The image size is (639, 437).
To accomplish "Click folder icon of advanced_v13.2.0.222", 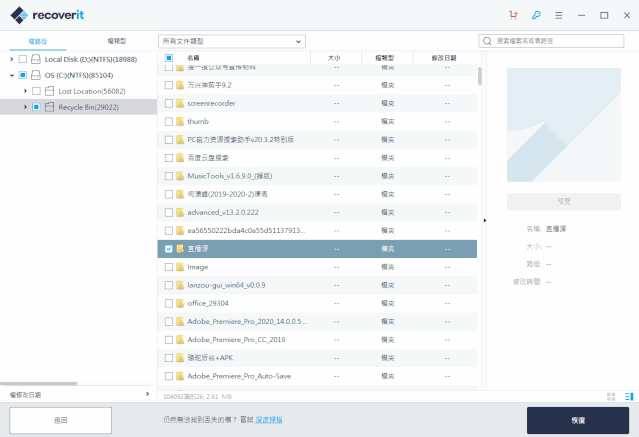I will [x=180, y=212].
